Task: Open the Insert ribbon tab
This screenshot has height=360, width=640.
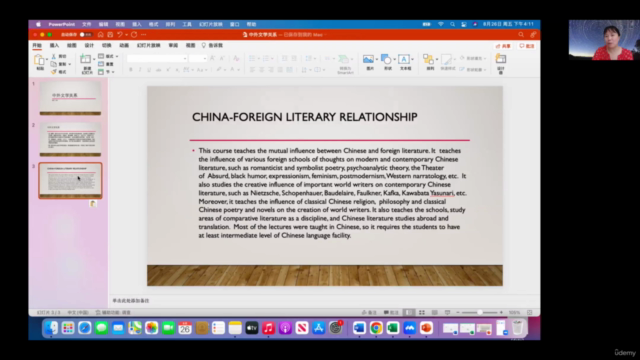Action: (54, 45)
